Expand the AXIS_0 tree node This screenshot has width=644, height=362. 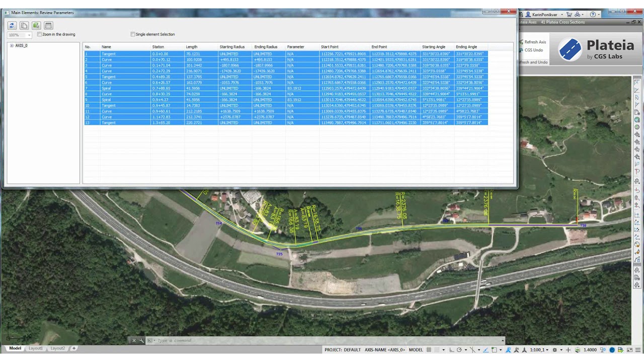pyautogui.click(x=12, y=46)
